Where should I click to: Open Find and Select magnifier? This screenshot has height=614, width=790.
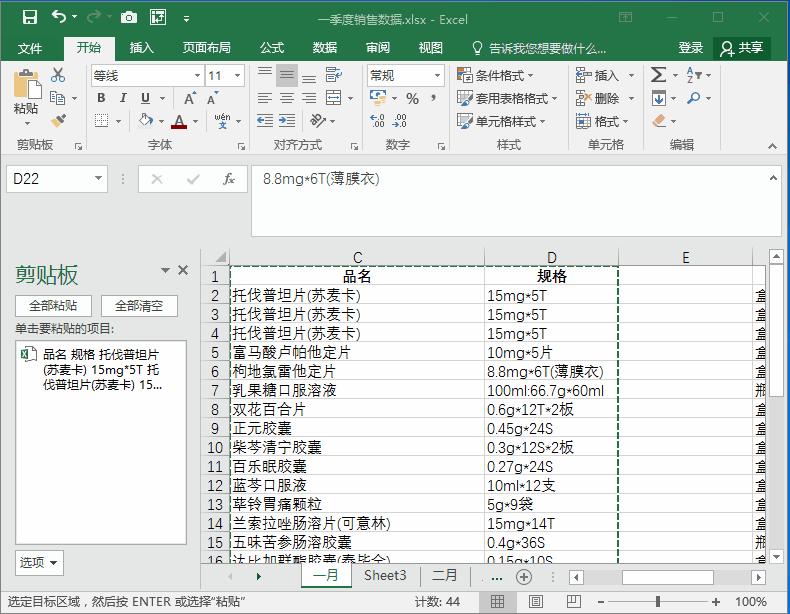[694, 98]
